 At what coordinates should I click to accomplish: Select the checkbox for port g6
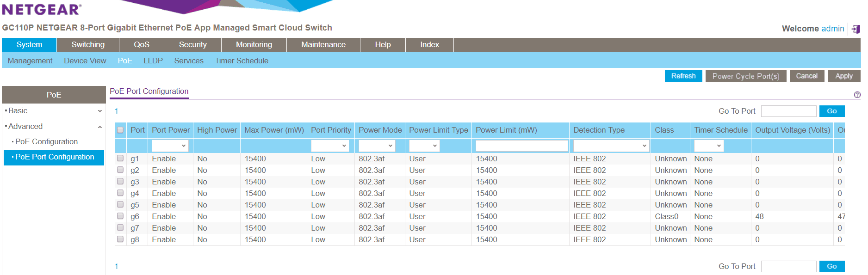(120, 216)
